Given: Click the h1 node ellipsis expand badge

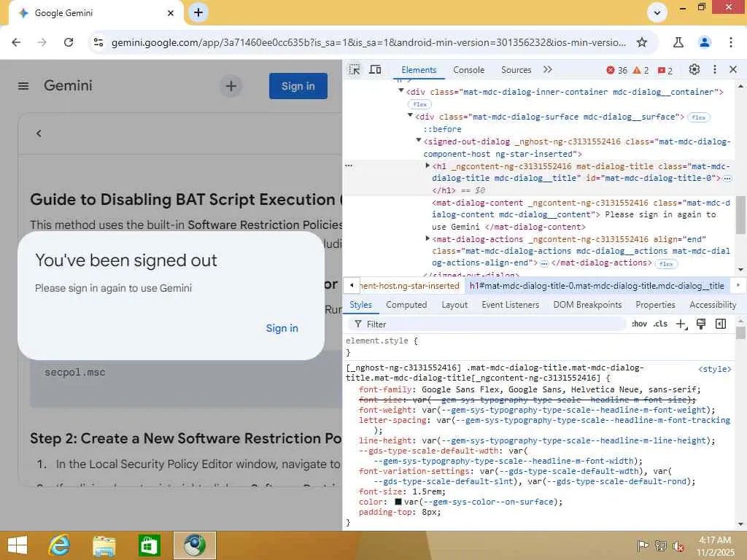Looking at the screenshot, I should pyautogui.click(x=727, y=179).
